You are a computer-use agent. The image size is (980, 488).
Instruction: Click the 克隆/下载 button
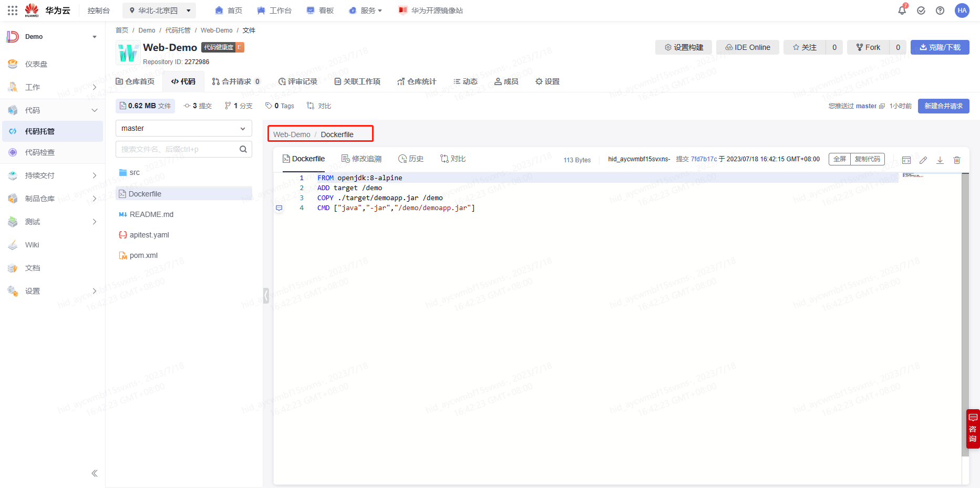point(940,47)
